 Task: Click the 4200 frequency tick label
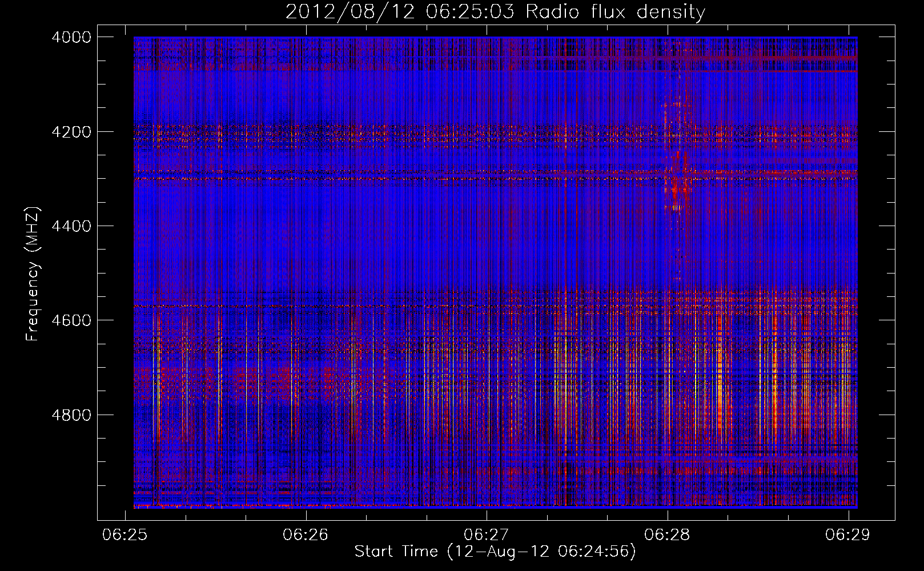click(71, 132)
